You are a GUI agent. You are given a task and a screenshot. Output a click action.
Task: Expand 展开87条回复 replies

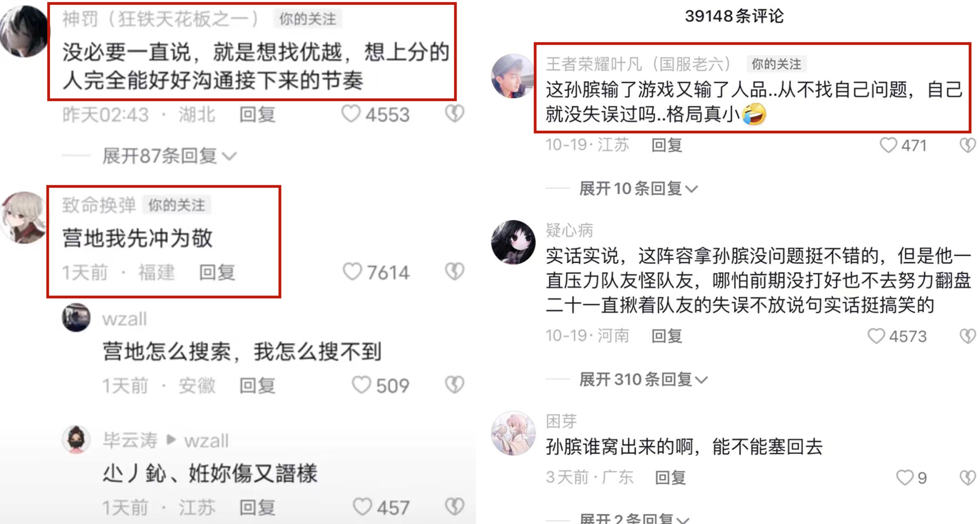point(169,156)
